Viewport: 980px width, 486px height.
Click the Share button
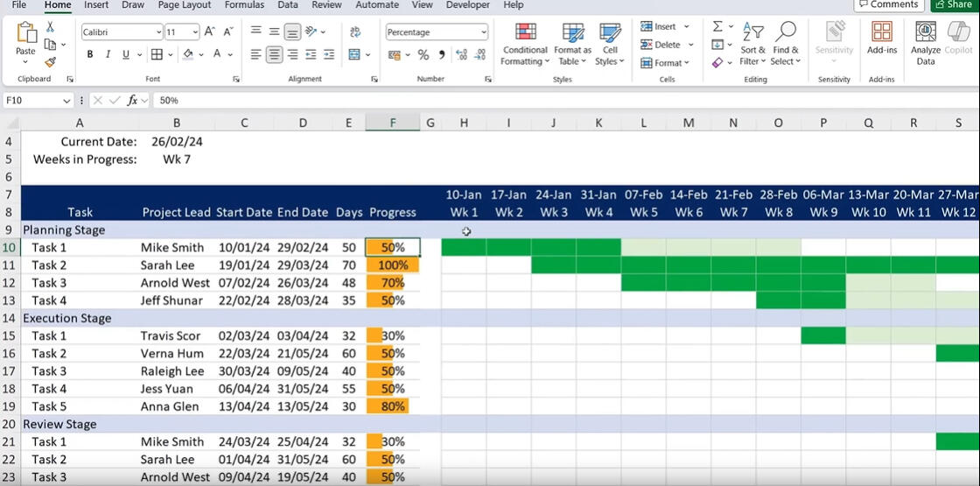coord(954,4)
